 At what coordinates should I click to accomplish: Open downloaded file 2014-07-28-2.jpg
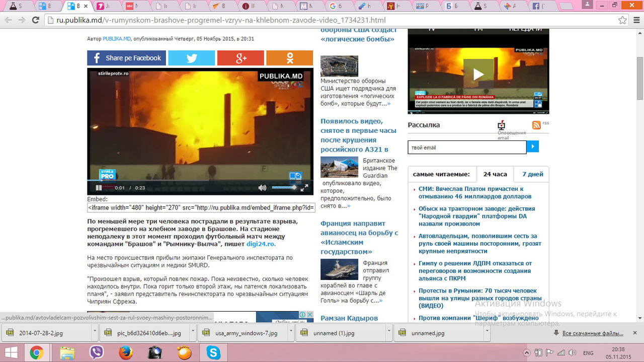click(46, 333)
